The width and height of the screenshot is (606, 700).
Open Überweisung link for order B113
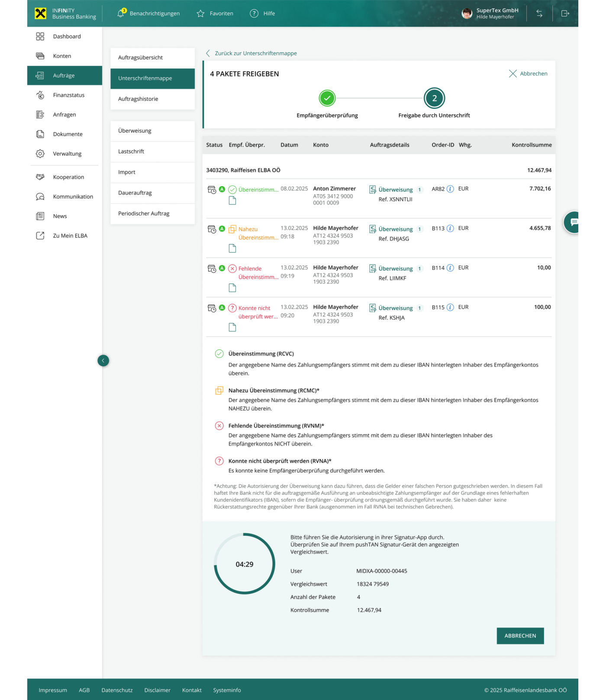[395, 229]
